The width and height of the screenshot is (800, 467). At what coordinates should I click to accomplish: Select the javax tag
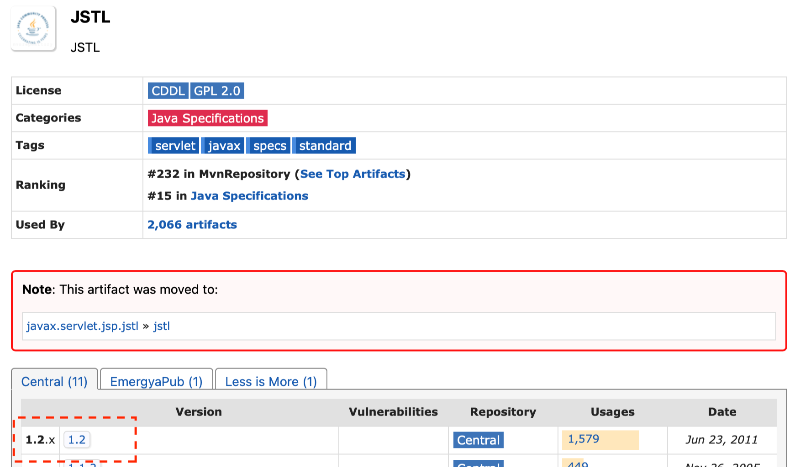(x=223, y=146)
